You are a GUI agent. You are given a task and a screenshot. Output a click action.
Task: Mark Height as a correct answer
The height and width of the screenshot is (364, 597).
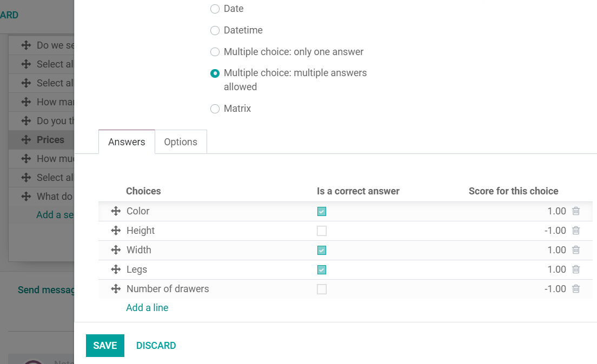[322, 231]
